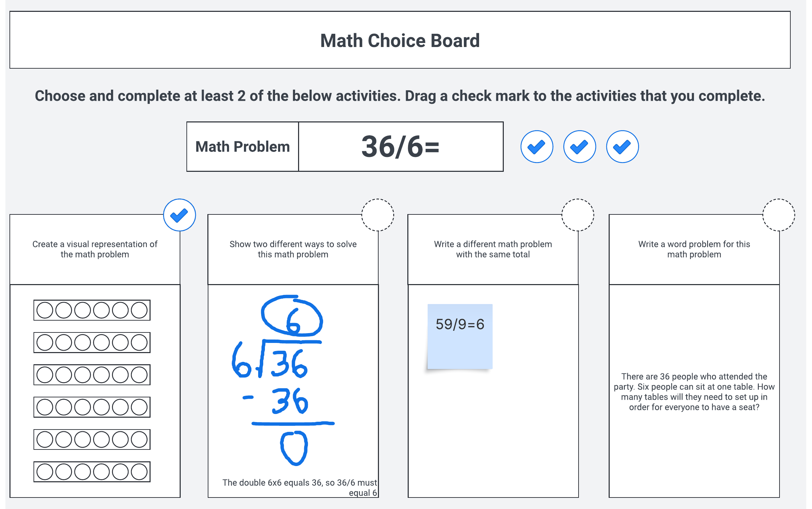The height and width of the screenshot is (509, 812).
Task: Select the 36/6= problem box
Action: pos(401,147)
